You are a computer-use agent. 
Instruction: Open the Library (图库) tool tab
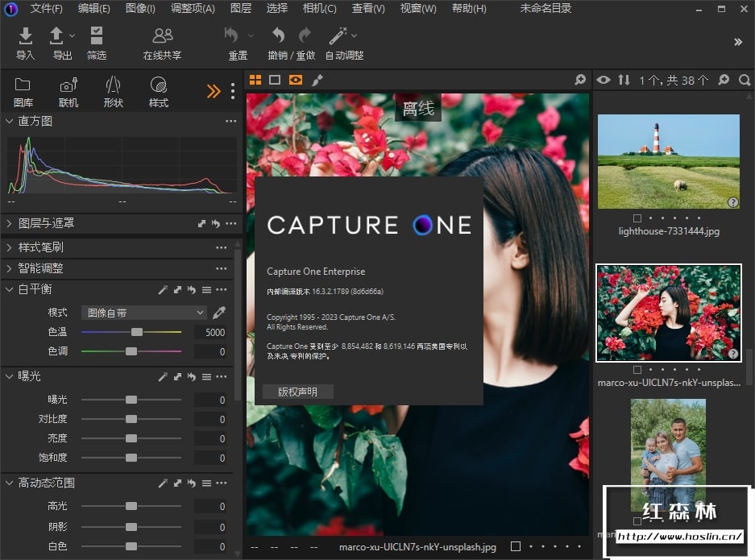coord(23,85)
